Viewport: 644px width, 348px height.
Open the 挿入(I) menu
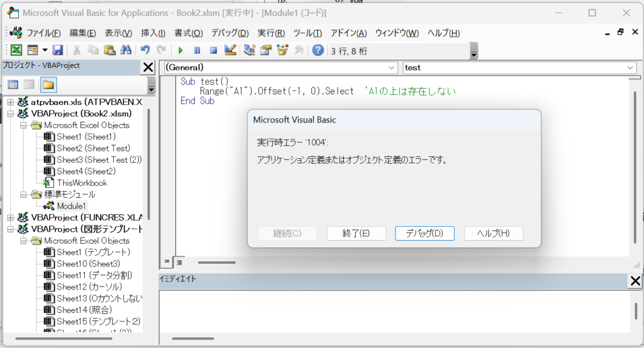(x=153, y=33)
